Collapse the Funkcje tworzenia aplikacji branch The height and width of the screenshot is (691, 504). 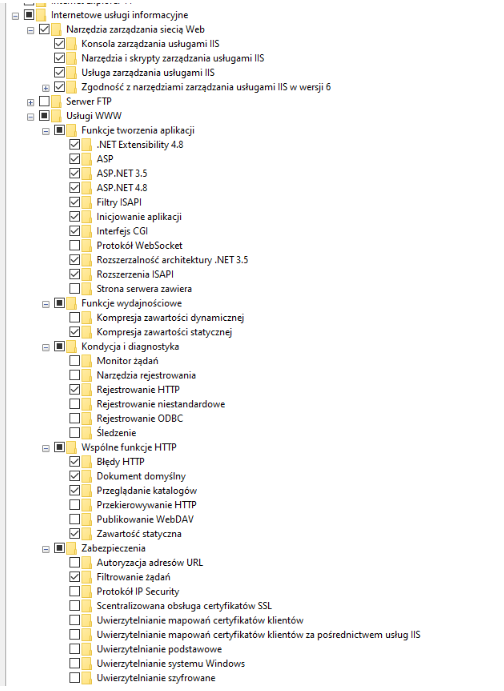[x=45, y=131]
